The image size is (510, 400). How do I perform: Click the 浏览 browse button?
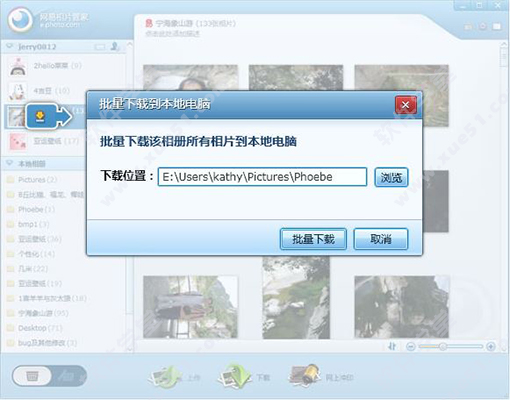[x=391, y=177]
